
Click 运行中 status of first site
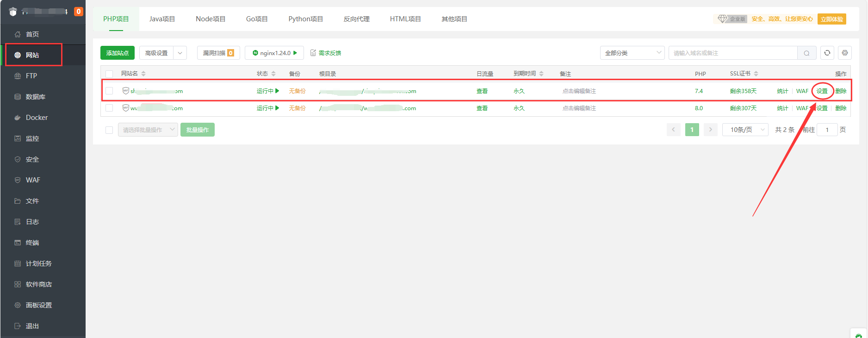click(x=268, y=91)
